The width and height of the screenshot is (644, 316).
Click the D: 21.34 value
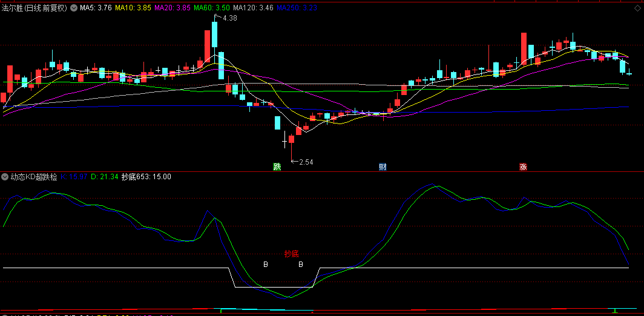(x=104, y=177)
